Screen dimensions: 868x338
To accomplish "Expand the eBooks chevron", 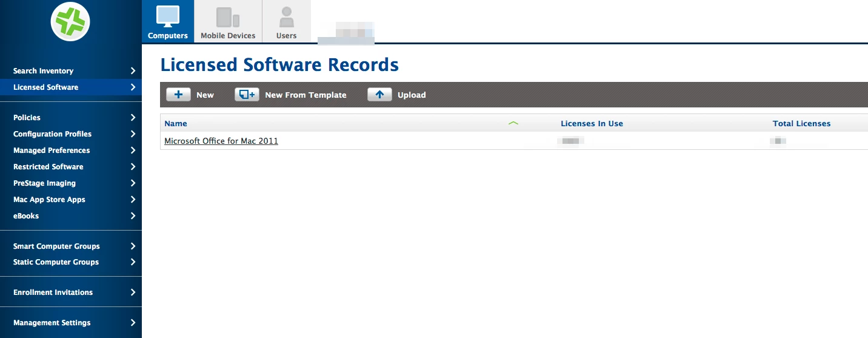I will point(133,216).
